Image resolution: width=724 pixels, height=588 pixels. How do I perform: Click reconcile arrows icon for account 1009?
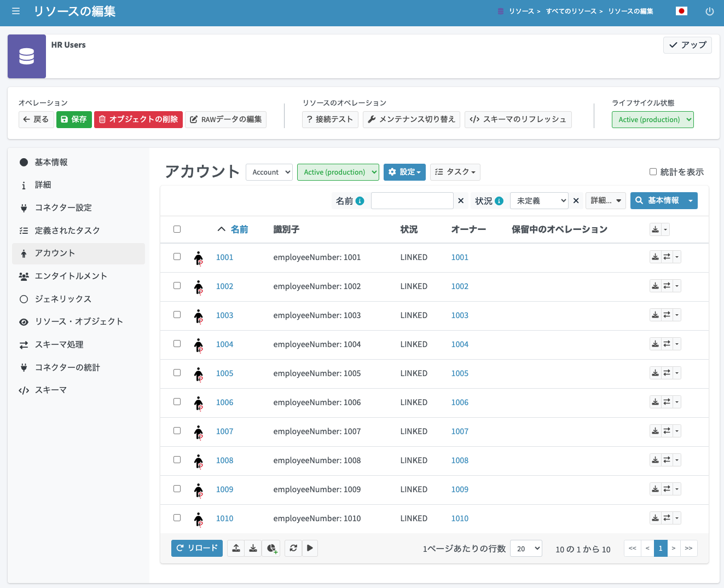(667, 489)
